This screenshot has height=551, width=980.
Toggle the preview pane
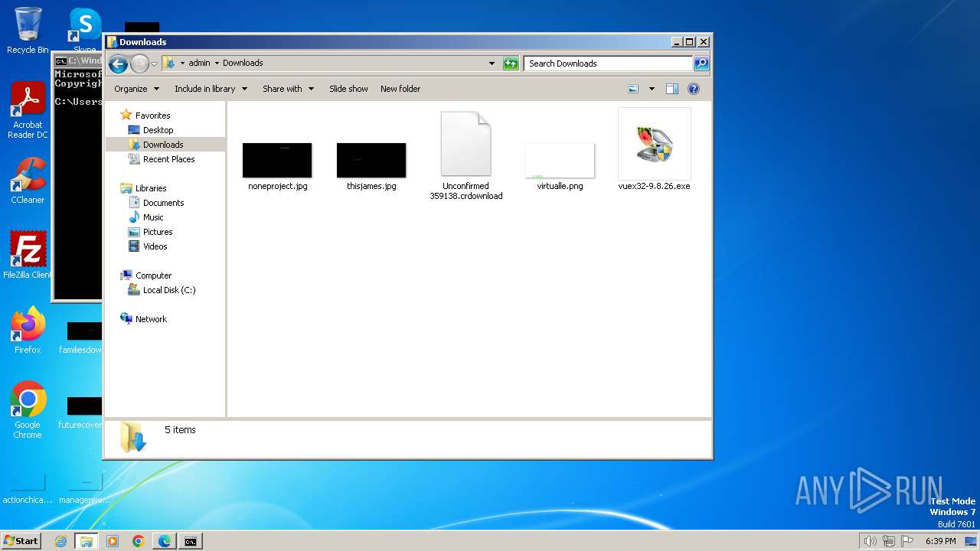coord(671,89)
